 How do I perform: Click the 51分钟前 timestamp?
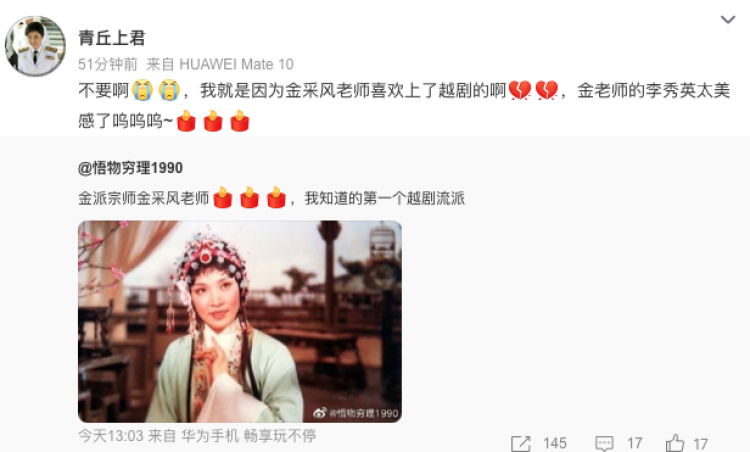(108, 64)
